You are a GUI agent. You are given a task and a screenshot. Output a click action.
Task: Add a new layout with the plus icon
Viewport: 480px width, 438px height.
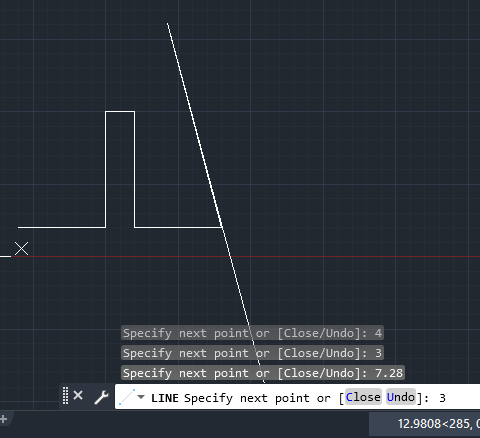pyautogui.click(x=3, y=419)
